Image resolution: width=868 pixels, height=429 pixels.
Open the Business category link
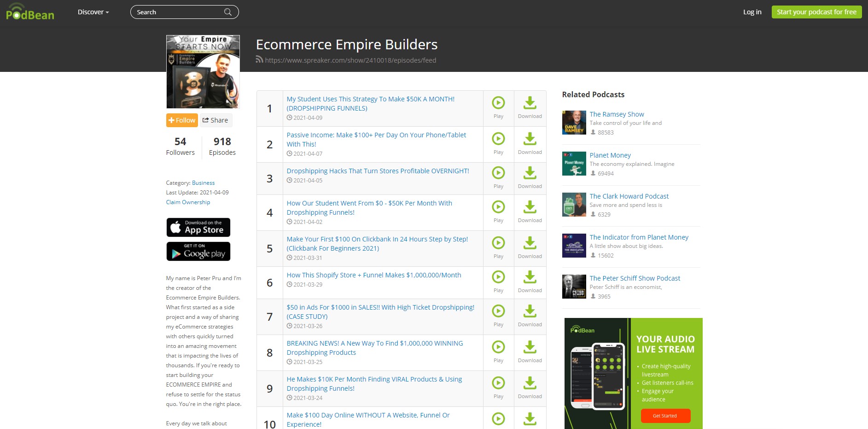pos(203,183)
